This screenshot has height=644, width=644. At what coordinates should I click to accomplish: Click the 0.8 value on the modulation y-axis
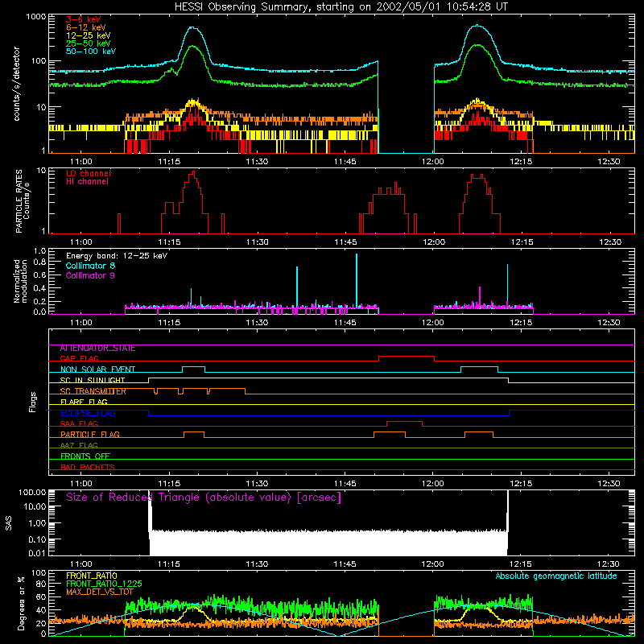(x=39, y=262)
